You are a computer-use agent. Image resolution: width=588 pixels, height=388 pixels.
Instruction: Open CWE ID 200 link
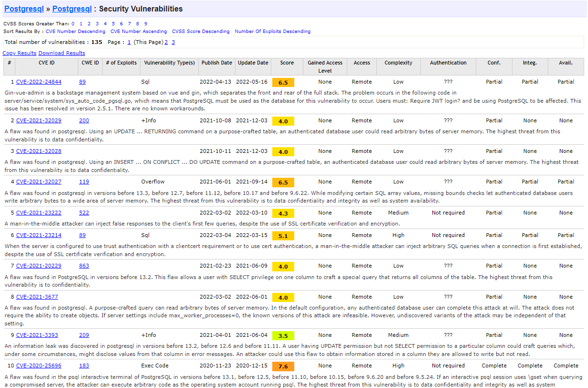tap(84, 120)
